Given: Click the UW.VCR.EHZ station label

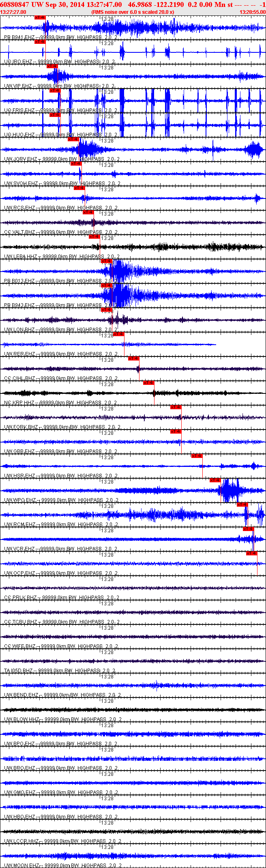Looking at the screenshot, I should (19, 549).
